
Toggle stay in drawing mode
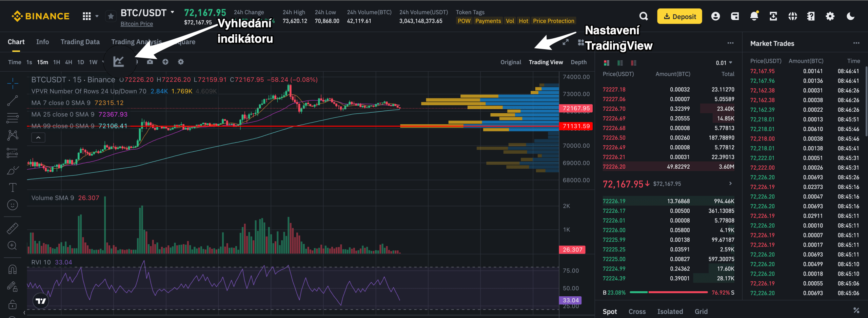pyautogui.click(x=13, y=287)
